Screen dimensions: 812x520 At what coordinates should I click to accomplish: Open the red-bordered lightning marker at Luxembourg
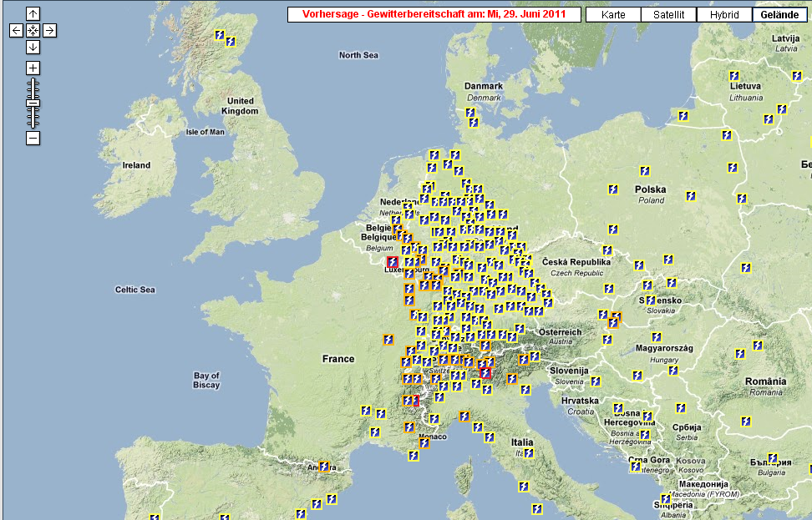pyautogui.click(x=393, y=262)
